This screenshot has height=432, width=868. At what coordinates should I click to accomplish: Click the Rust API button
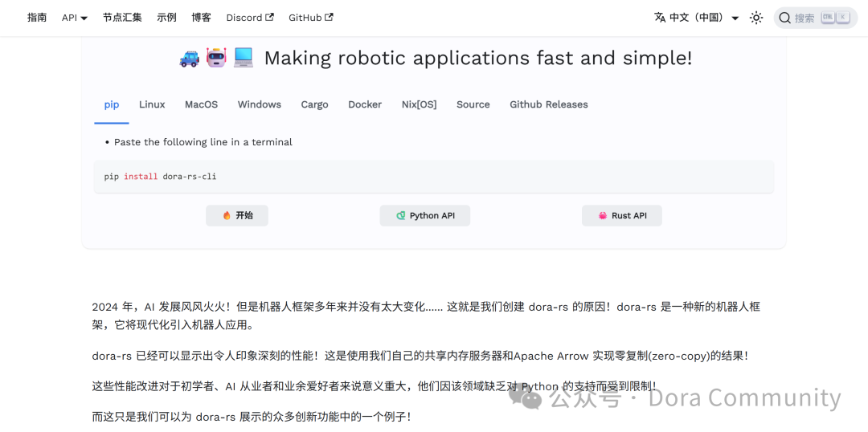coord(621,216)
